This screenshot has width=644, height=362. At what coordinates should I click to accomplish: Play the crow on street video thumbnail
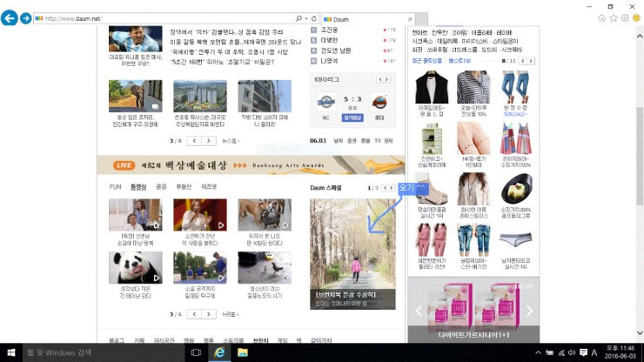(265, 268)
